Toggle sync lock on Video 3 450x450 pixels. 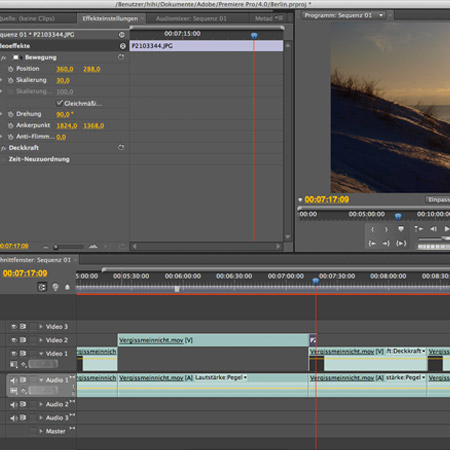[23, 326]
